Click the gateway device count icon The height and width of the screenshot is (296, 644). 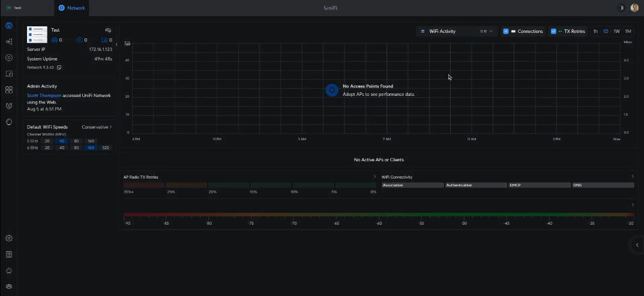pyautogui.click(x=55, y=40)
